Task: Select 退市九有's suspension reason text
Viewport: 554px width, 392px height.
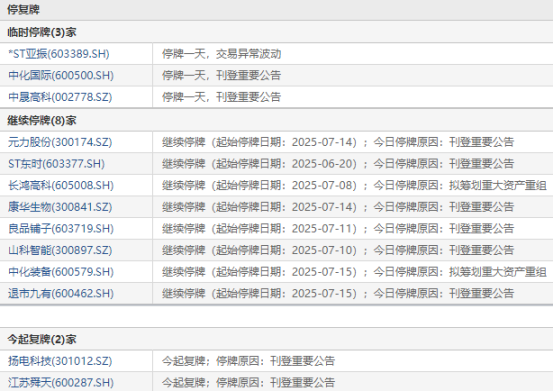Action: point(338,293)
